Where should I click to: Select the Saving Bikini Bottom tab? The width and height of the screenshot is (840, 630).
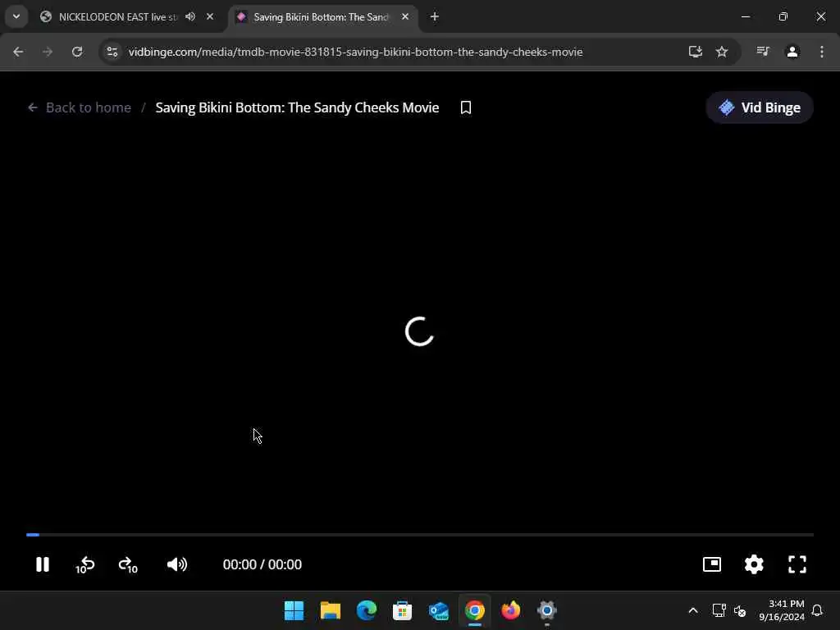(x=321, y=17)
